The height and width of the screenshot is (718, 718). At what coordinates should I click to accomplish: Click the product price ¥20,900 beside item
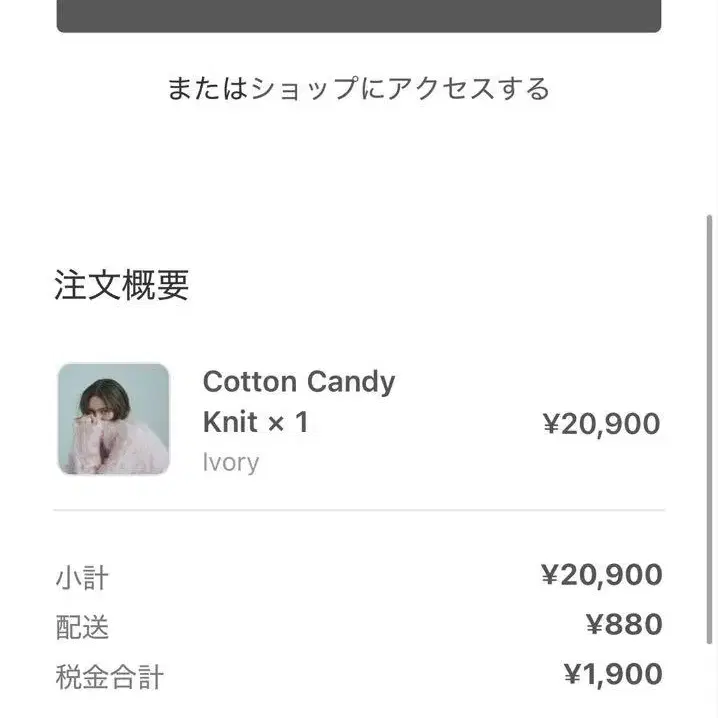(x=600, y=424)
